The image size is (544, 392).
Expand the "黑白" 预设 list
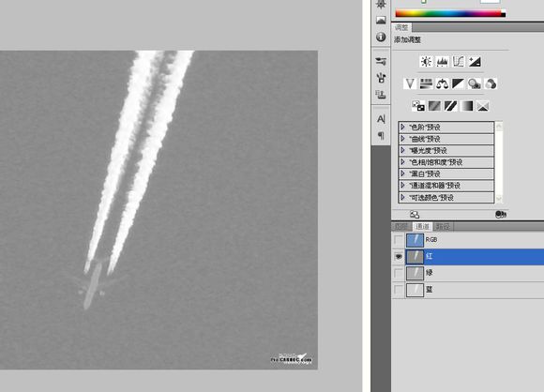pyautogui.click(x=402, y=173)
